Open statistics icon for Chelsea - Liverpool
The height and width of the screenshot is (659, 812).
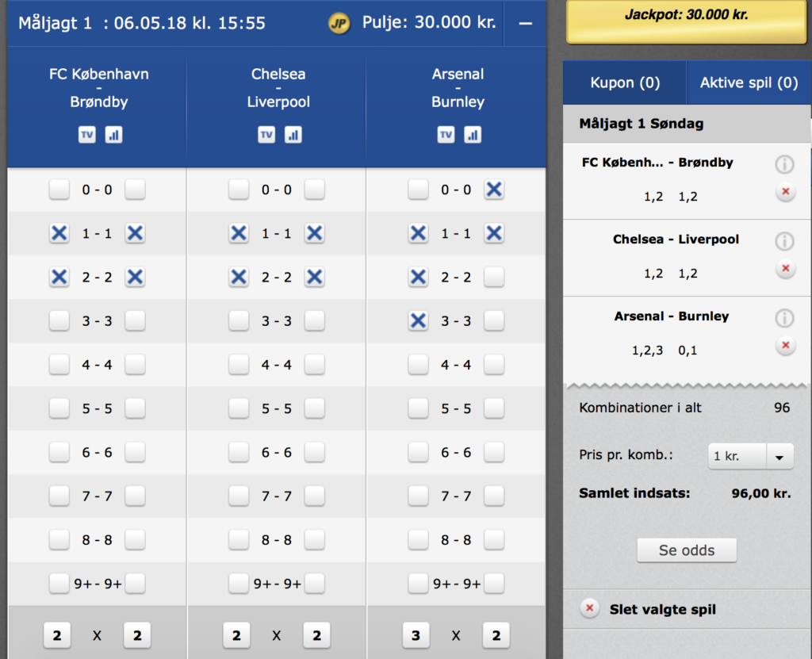[293, 136]
